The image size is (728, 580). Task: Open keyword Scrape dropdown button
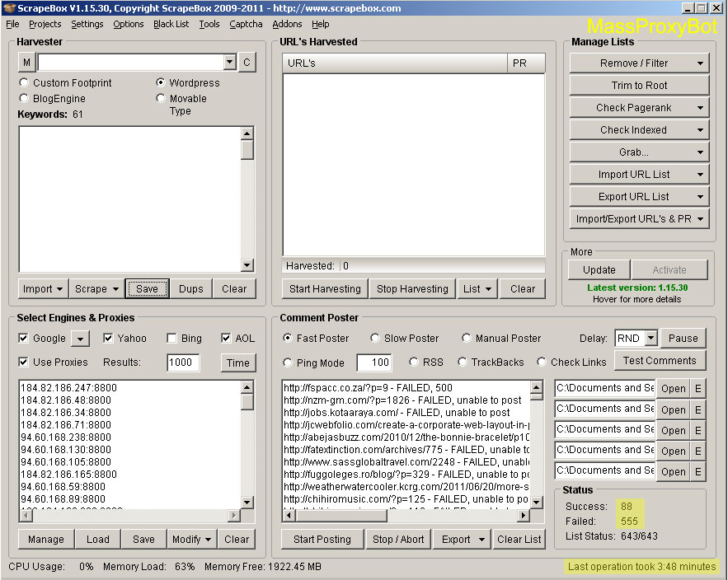(x=96, y=289)
